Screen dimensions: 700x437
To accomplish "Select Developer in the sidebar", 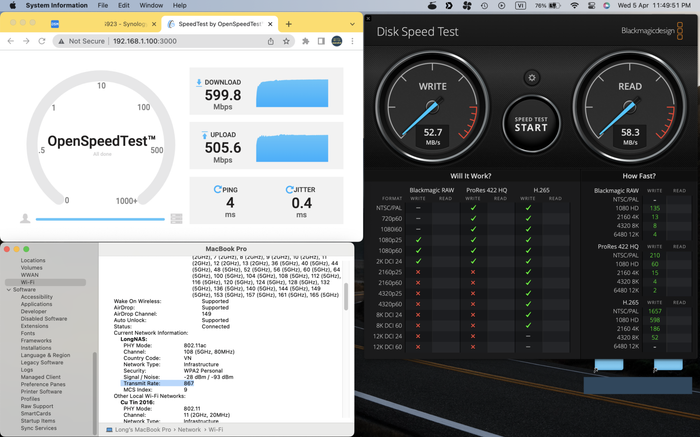I will pyautogui.click(x=33, y=312).
